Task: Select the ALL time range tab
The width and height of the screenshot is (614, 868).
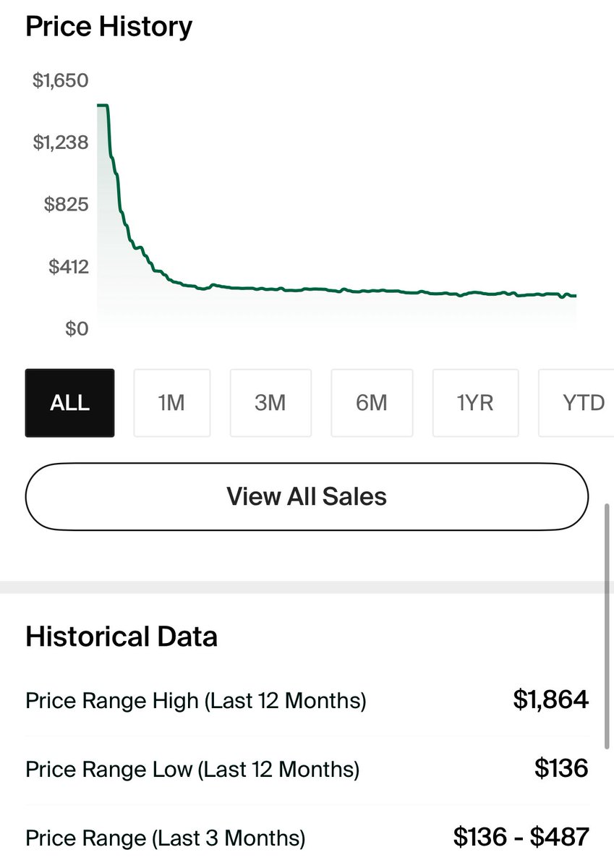Action: [x=69, y=403]
